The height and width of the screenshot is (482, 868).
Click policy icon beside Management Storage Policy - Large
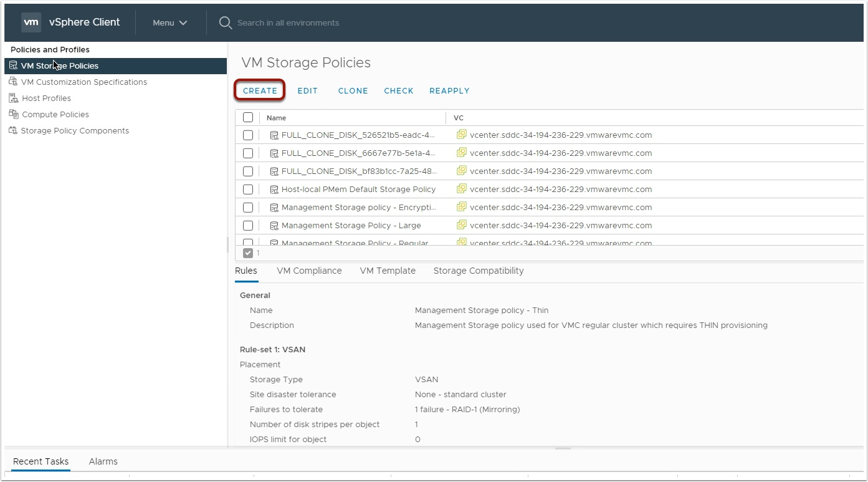tap(274, 226)
